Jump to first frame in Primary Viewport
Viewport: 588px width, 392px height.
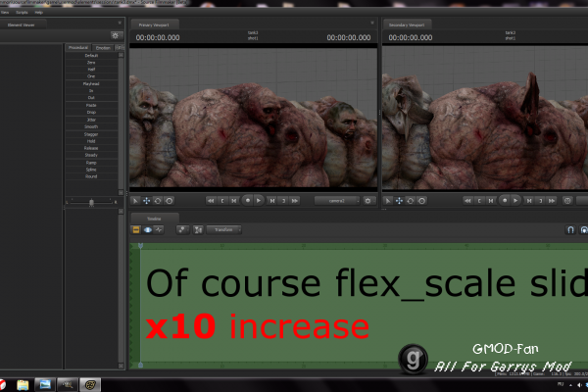click(x=211, y=201)
